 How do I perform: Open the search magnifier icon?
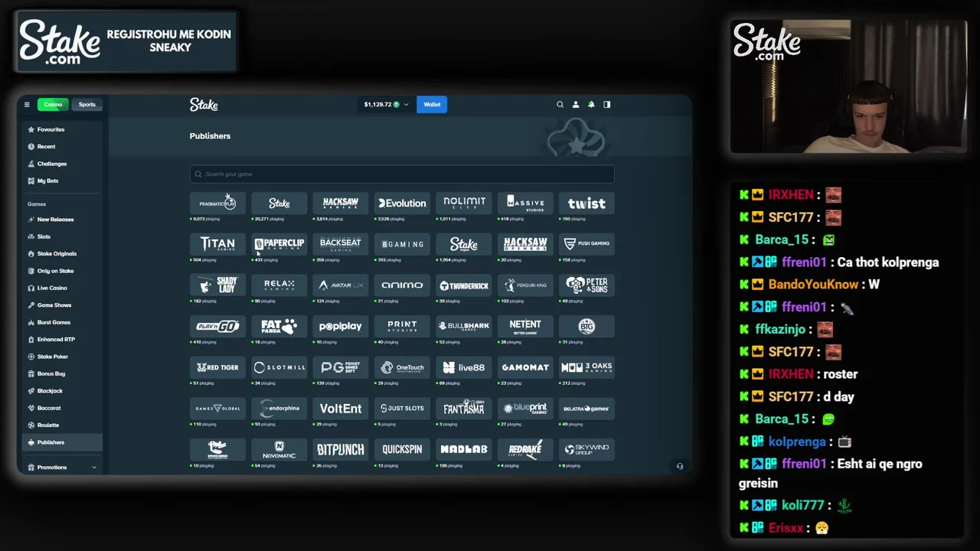[x=560, y=104]
